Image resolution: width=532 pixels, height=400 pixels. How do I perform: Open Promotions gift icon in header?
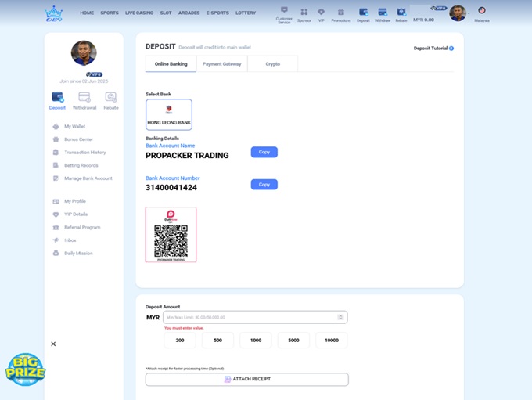pos(341,12)
